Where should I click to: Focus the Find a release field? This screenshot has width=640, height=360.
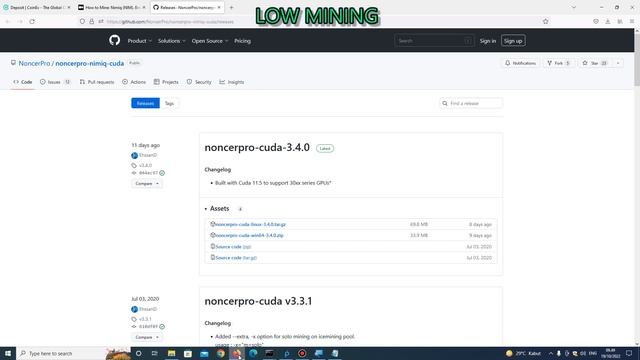pos(471,103)
